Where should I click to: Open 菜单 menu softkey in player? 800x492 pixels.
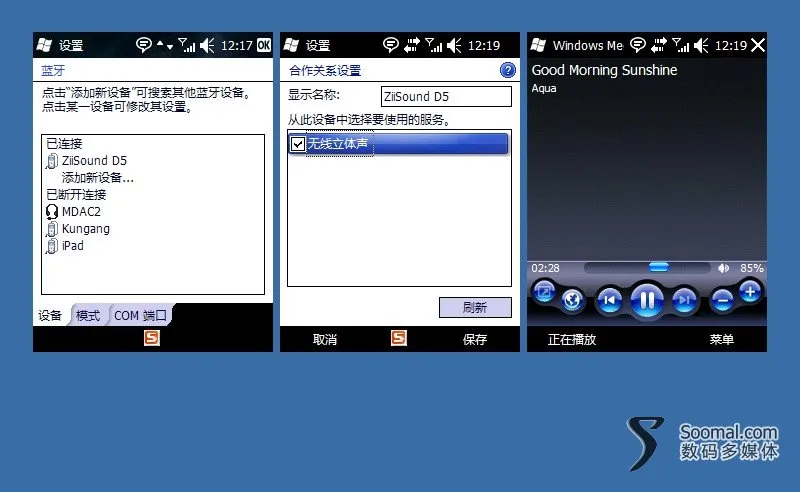point(721,339)
